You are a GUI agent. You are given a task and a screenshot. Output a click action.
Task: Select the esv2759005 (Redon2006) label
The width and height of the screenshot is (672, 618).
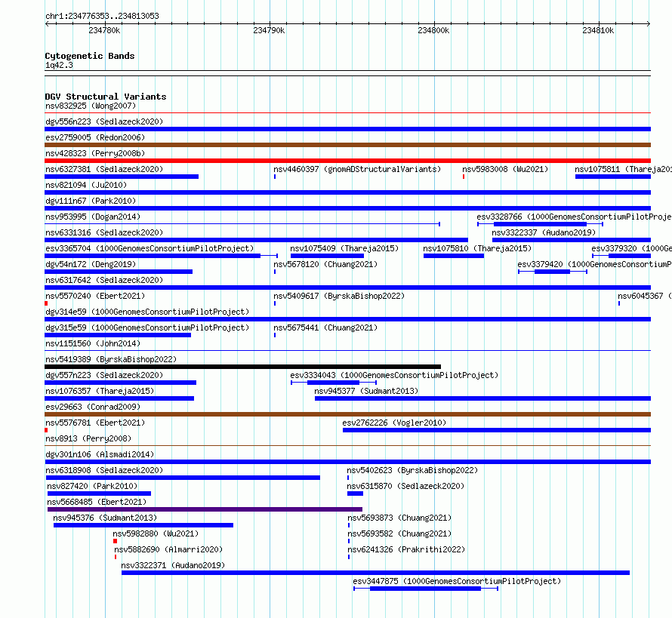95,137
